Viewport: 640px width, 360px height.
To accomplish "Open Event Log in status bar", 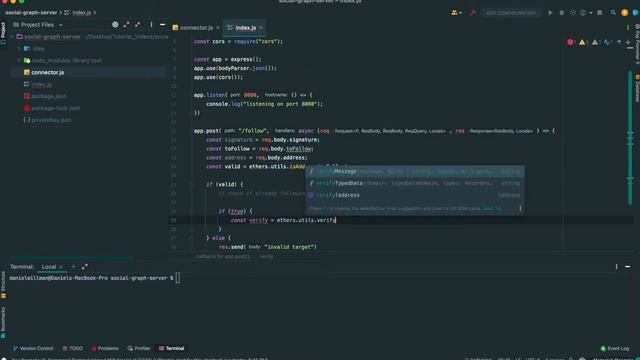I will (x=615, y=348).
